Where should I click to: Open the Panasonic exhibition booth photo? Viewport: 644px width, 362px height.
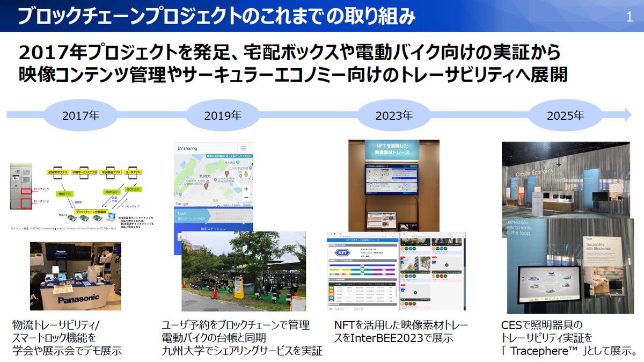click(x=75, y=276)
